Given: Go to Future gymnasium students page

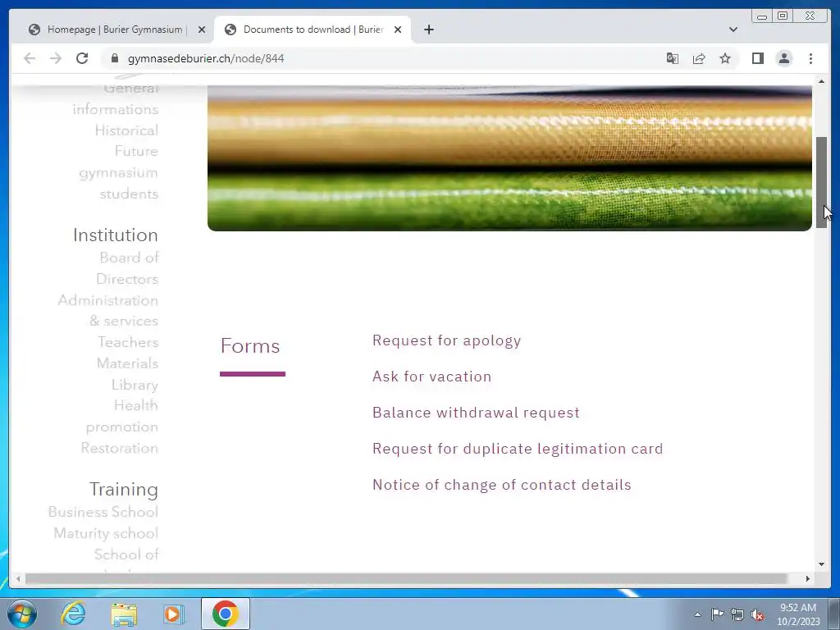Looking at the screenshot, I should click(x=119, y=172).
